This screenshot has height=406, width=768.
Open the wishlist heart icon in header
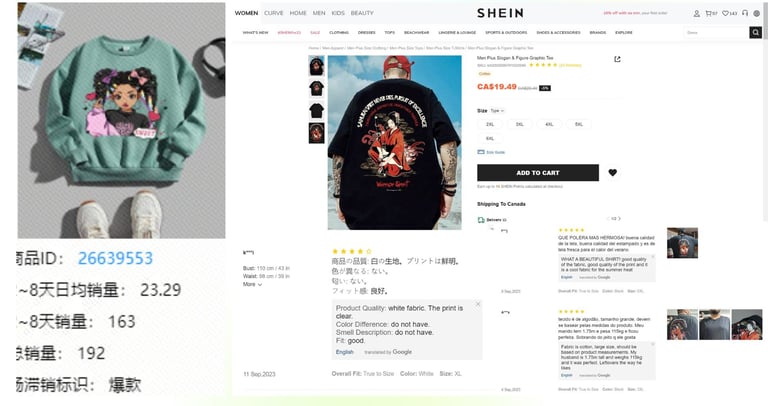click(726, 13)
